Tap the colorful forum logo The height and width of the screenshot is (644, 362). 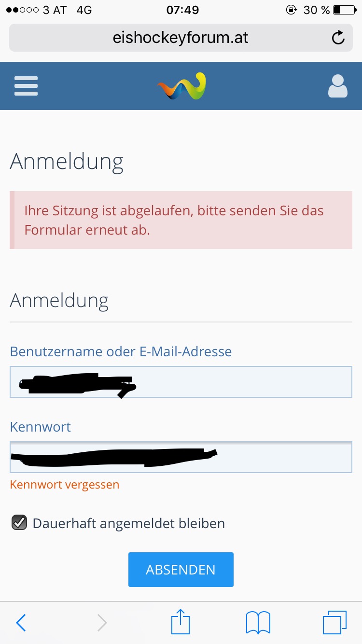point(181,86)
